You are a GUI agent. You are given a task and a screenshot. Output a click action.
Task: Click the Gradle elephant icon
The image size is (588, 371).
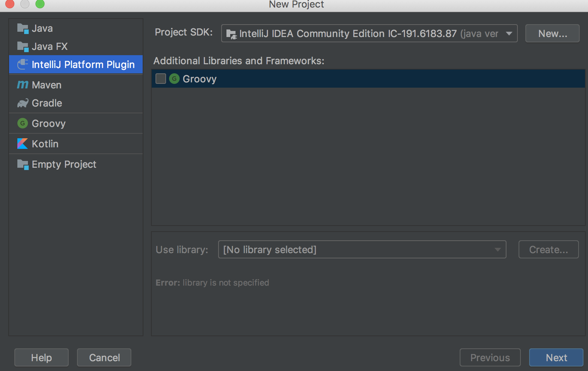coord(22,103)
